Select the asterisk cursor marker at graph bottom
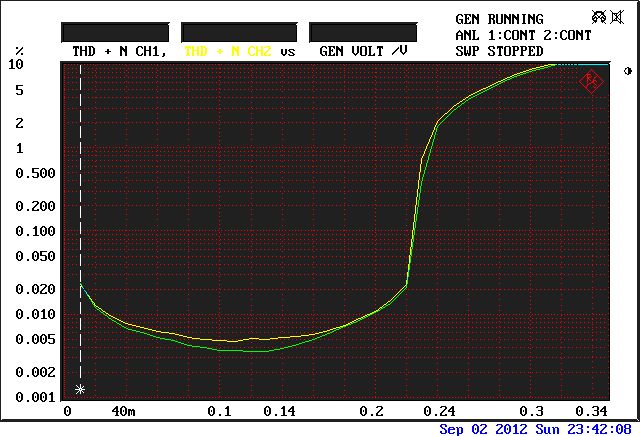This screenshot has width=640, height=436. coord(80,389)
